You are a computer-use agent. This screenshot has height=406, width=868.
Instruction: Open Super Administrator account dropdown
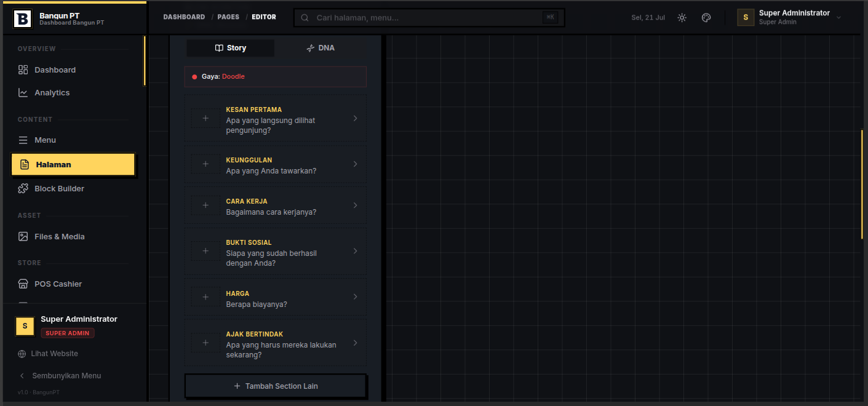pyautogui.click(x=790, y=18)
